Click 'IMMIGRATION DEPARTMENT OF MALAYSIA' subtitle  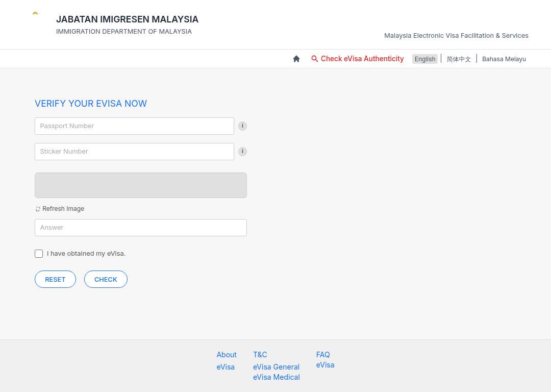[x=123, y=31]
